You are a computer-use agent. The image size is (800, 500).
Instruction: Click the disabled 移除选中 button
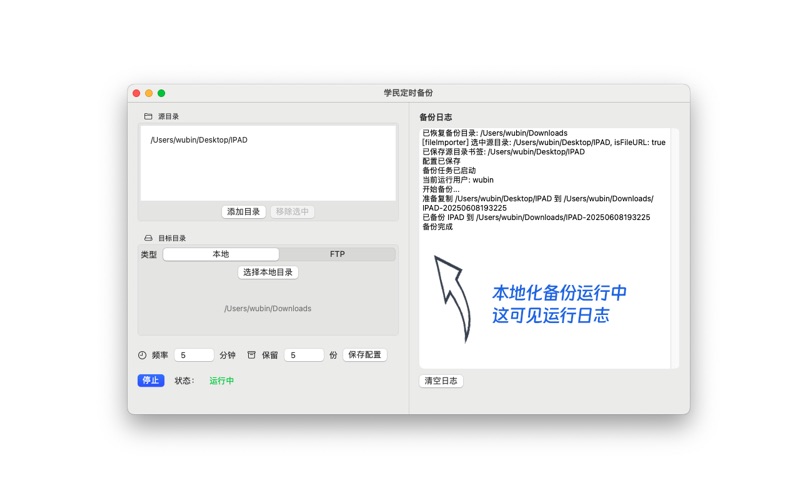[292, 212]
